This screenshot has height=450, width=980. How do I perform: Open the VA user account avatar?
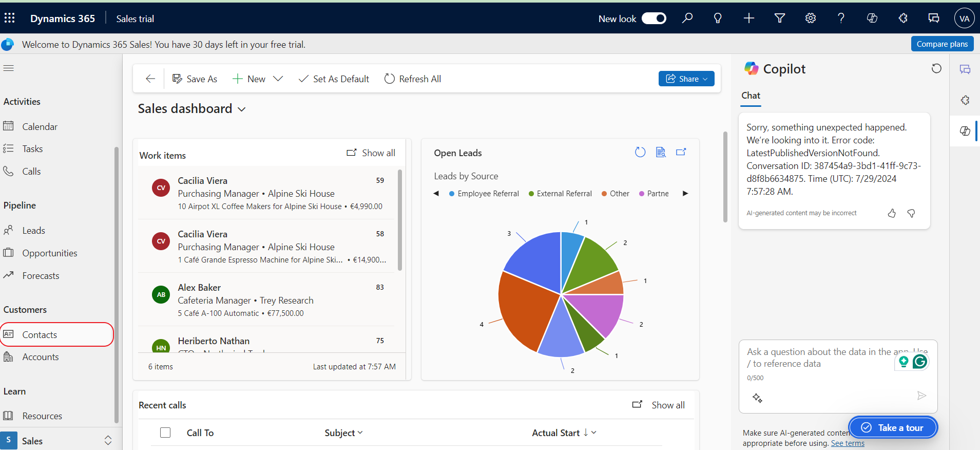pyautogui.click(x=965, y=18)
